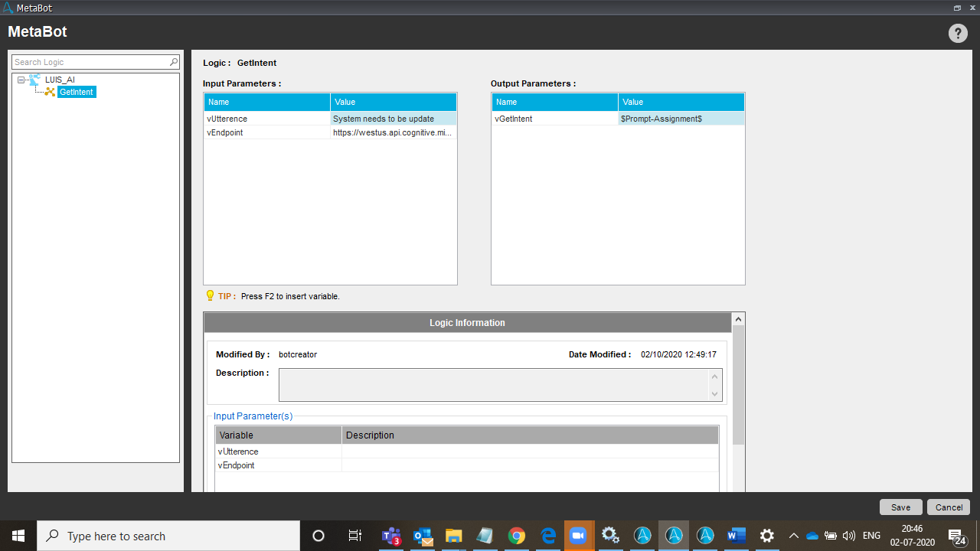Edit the vUtterence value cell
This screenshot has height=551, width=980.
coord(393,119)
